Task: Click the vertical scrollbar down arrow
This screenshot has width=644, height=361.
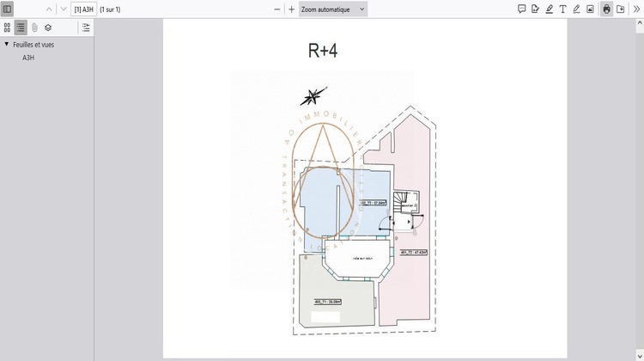Action: click(640, 356)
